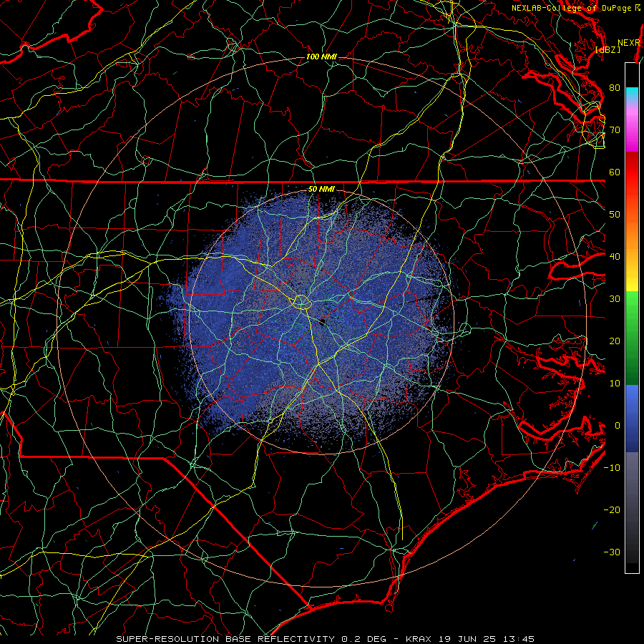
Task: Click the KRAX radar site identifier
Action: tap(419, 639)
